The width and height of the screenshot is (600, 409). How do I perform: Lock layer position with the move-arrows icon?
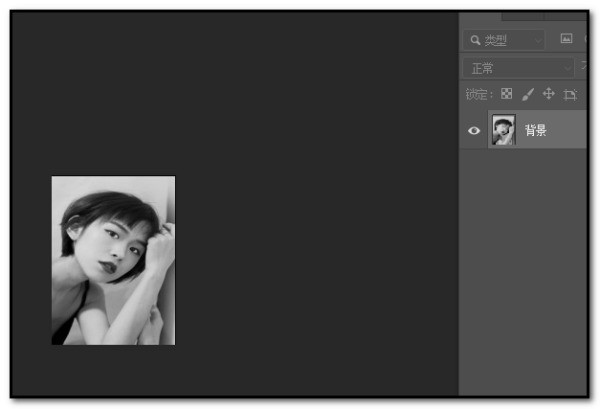point(549,94)
